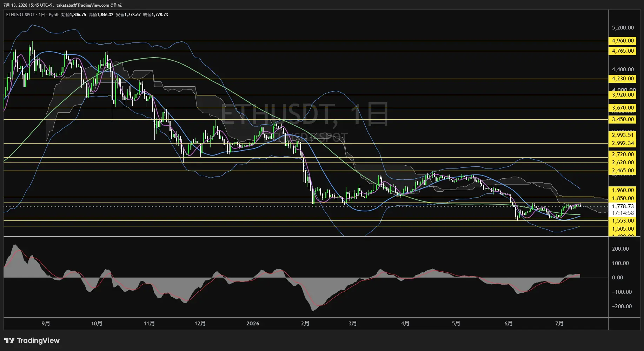Viewport: 644px width, 351px height.
Task: Click the 4,765.00 price level label
Action: point(623,51)
